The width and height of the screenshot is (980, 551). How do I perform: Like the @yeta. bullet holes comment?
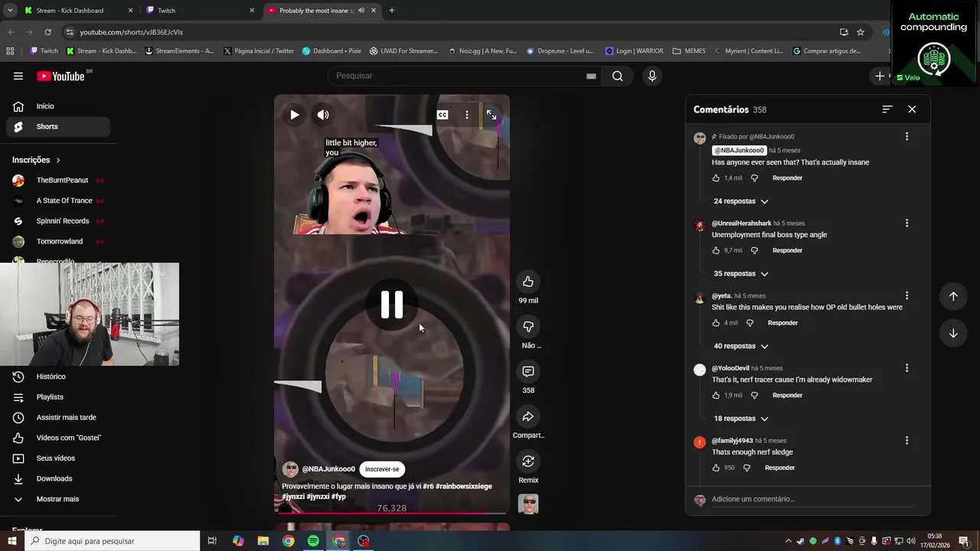[716, 323]
